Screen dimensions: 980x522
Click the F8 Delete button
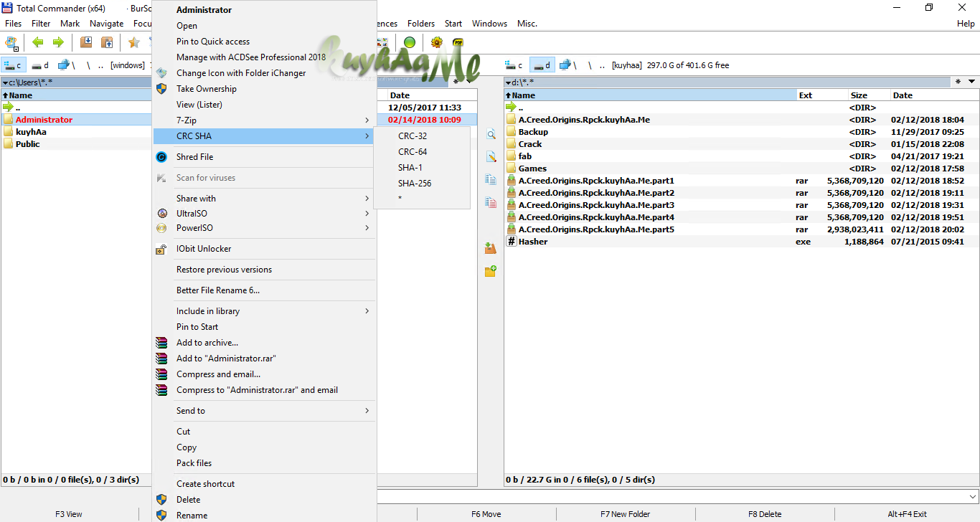765,514
